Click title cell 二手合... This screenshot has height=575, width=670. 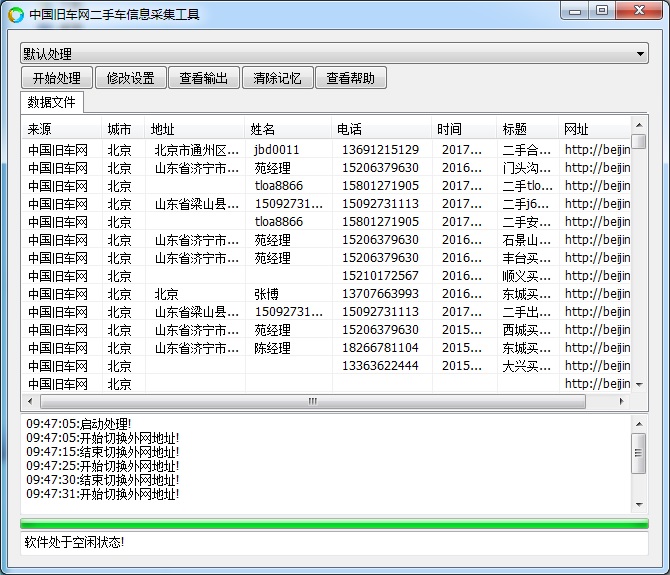[x=526, y=150]
